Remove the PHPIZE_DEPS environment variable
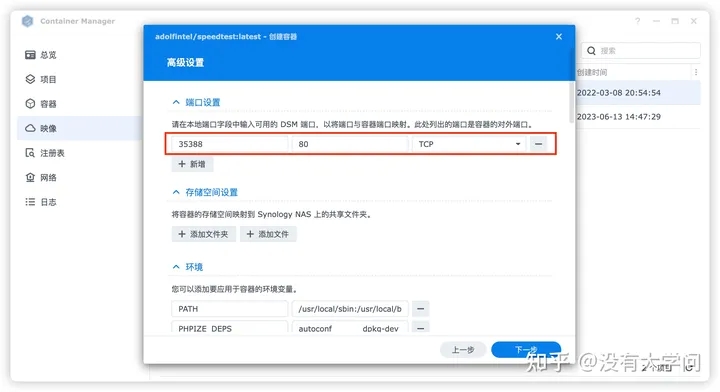The width and height of the screenshot is (720, 392). coord(421,328)
